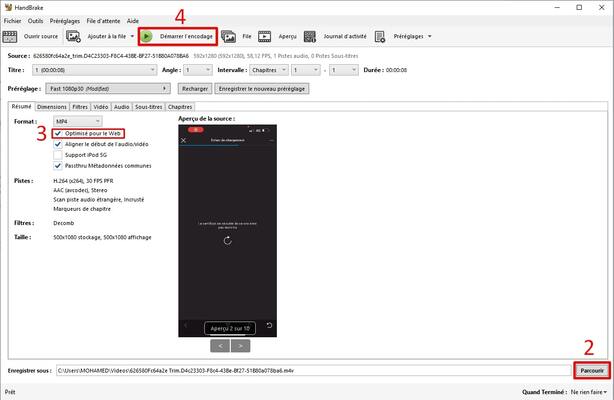Click the Ajouter à la file icon

click(x=73, y=36)
